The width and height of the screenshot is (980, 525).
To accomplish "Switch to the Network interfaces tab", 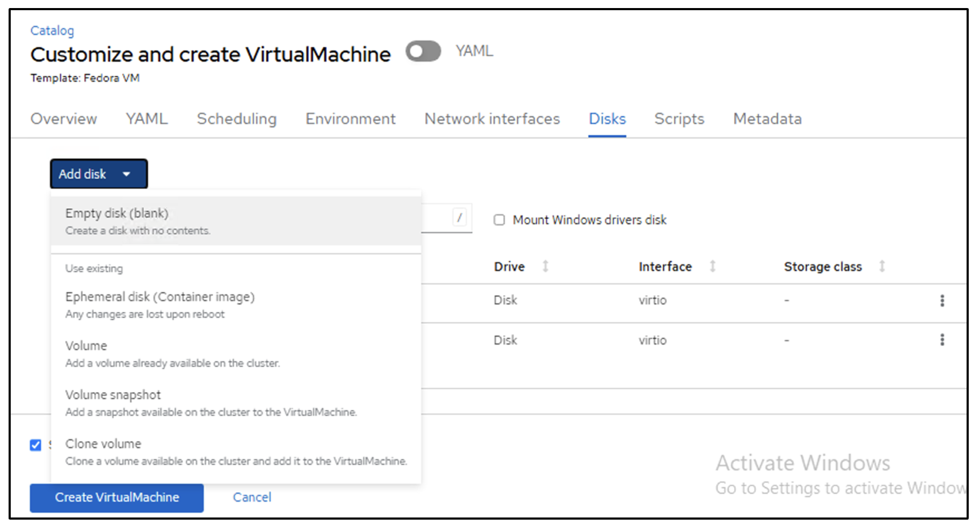I will coord(492,119).
